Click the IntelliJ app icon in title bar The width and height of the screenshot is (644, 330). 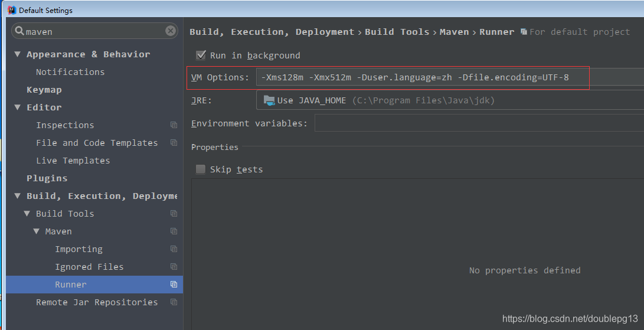[11, 10]
